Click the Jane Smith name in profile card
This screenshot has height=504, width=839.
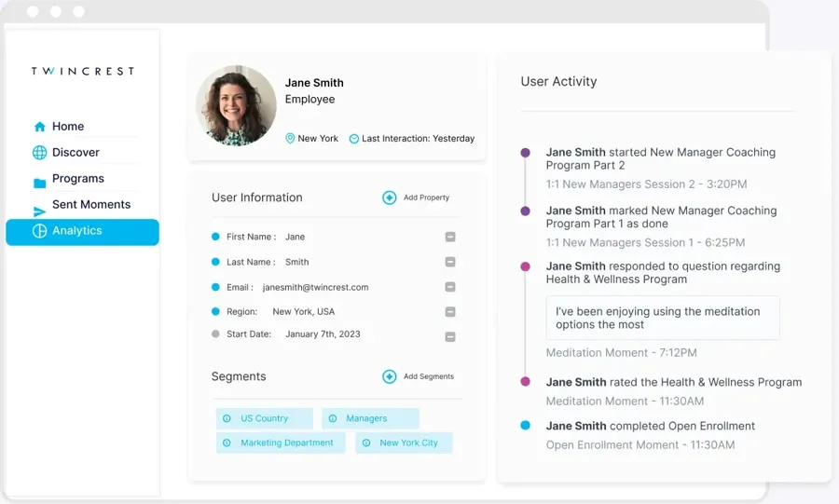pyautogui.click(x=314, y=83)
